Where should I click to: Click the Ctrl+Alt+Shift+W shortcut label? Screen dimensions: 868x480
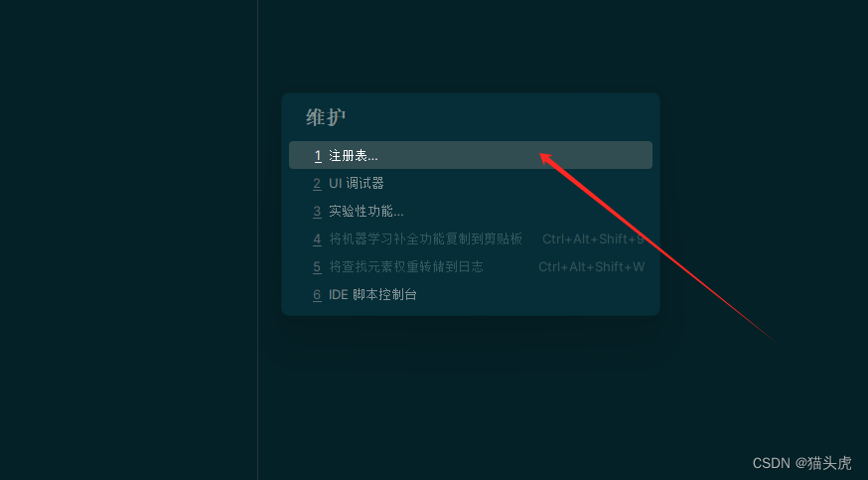pyautogui.click(x=591, y=267)
